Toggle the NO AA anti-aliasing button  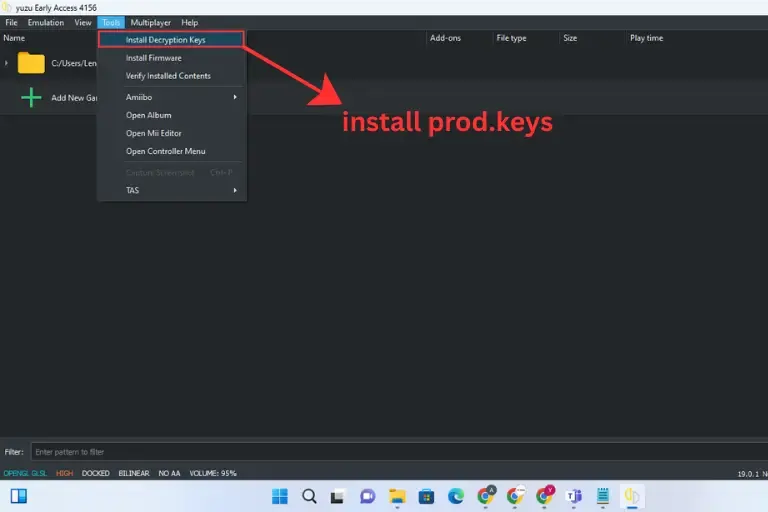click(169, 473)
